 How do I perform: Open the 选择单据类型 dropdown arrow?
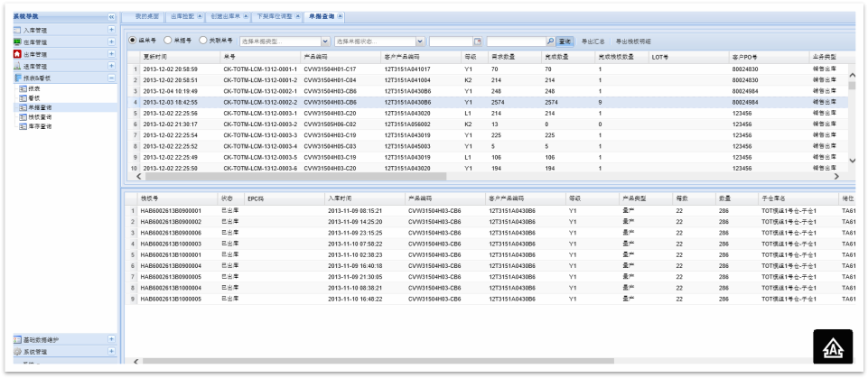[x=325, y=41]
